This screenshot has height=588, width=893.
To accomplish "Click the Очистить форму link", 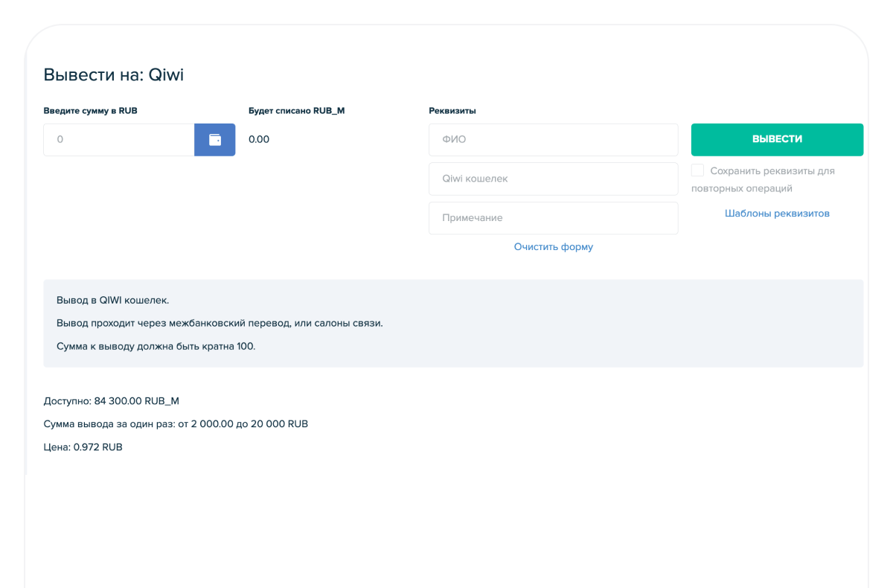I will tap(553, 246).
